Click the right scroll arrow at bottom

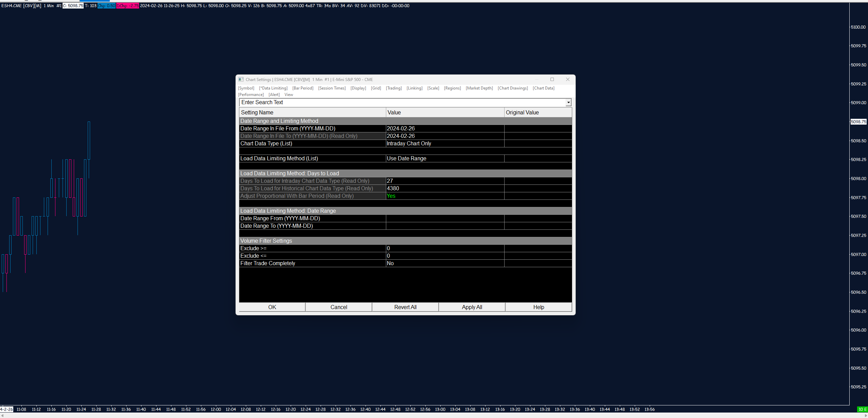click(866, 416)
